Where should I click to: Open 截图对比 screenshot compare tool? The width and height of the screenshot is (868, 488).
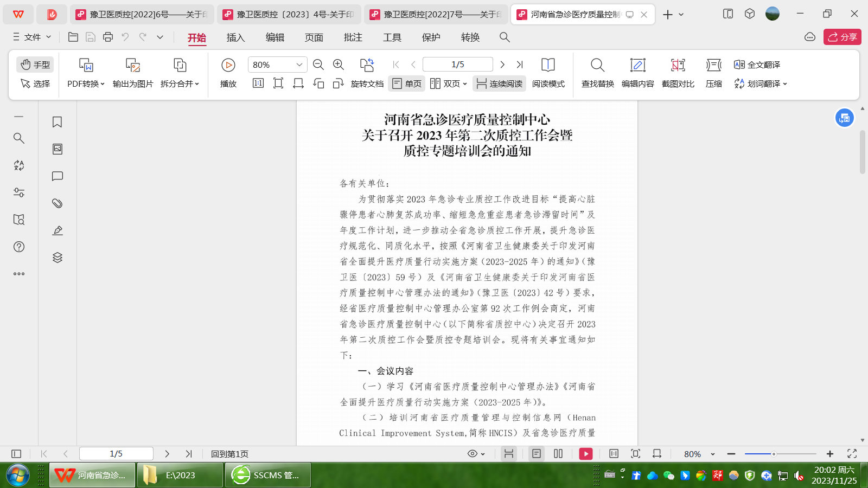[x=678, y=73]
